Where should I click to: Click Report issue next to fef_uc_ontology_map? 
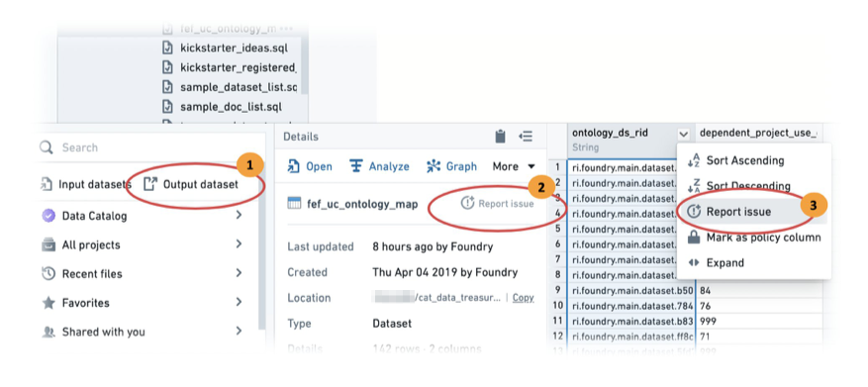[497, 204]
